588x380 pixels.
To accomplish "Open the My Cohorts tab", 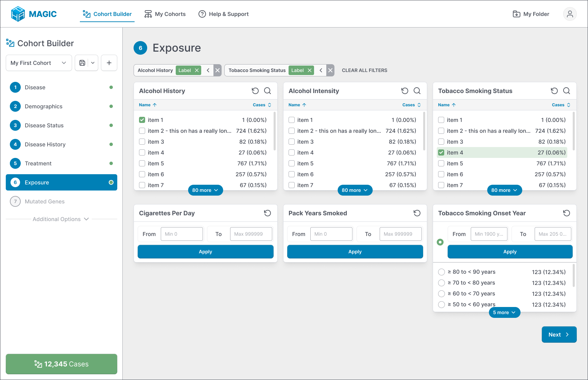I will point(165,14).
